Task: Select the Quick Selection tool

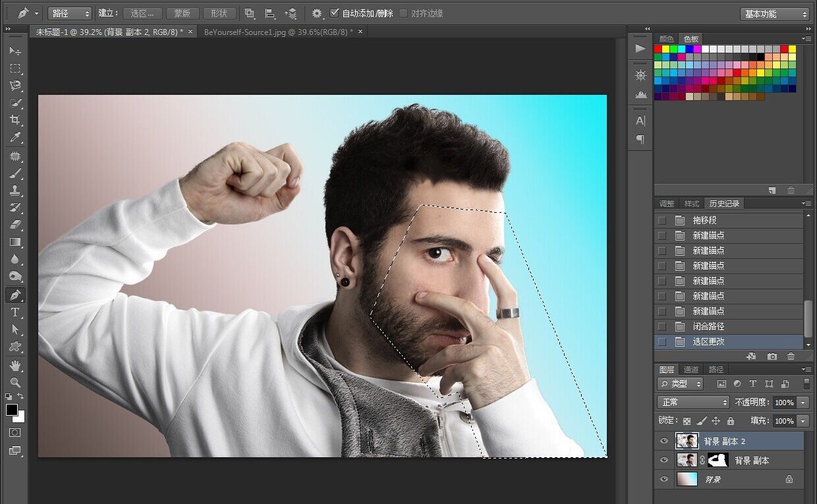Action: 15,103
